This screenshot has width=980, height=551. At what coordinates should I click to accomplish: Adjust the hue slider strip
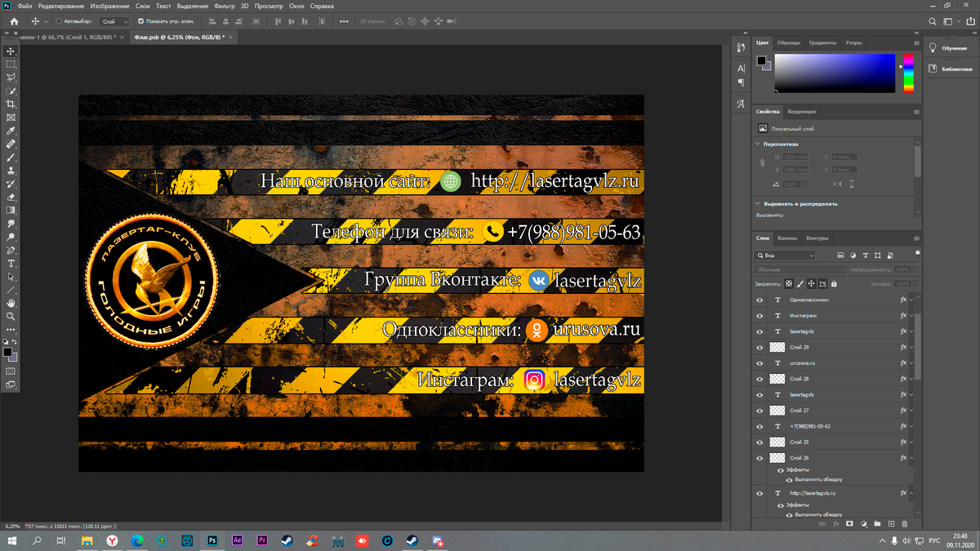tap(909, 73)
